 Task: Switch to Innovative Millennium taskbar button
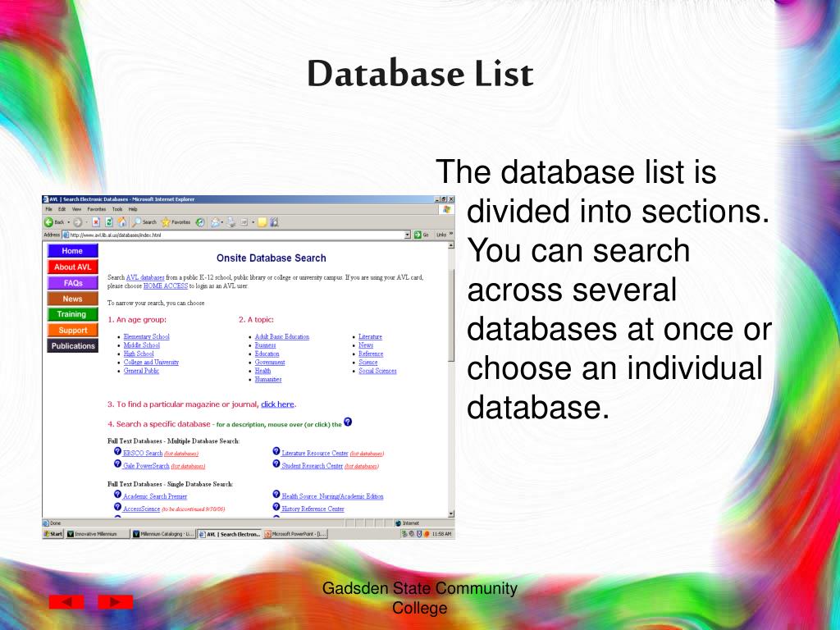97,534
